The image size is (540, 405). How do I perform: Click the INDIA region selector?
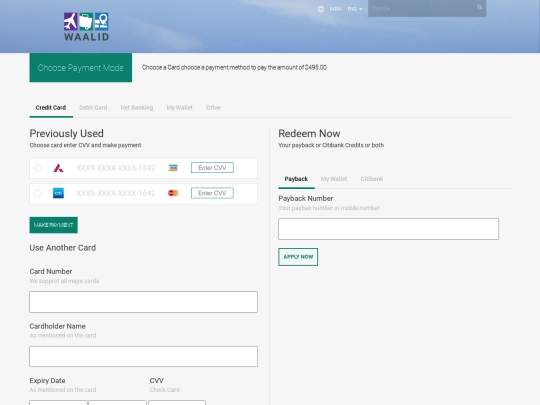[335, 9]
